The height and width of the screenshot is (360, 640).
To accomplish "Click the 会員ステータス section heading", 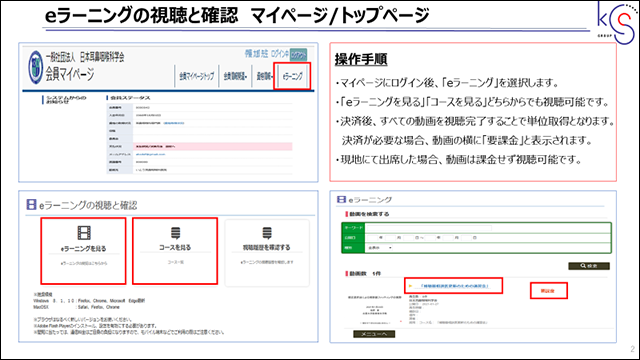I will point(130,98).
